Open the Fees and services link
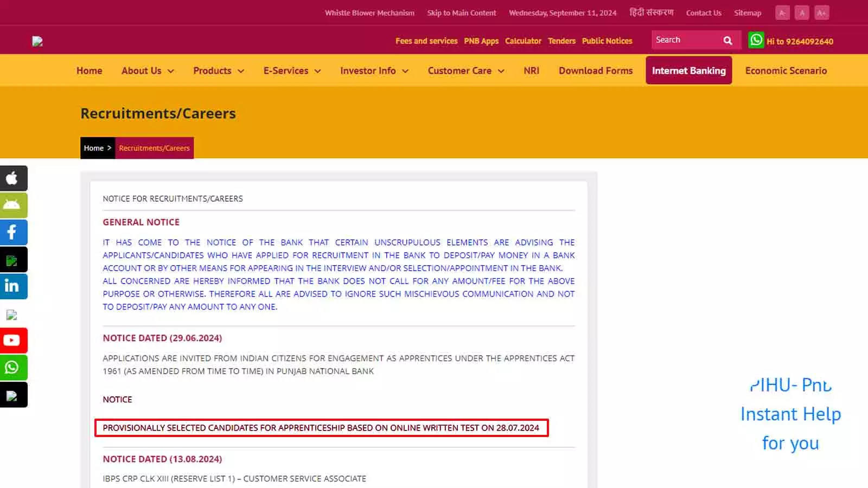868x488 pixels. pyautogui.click(x=426, y=41)
